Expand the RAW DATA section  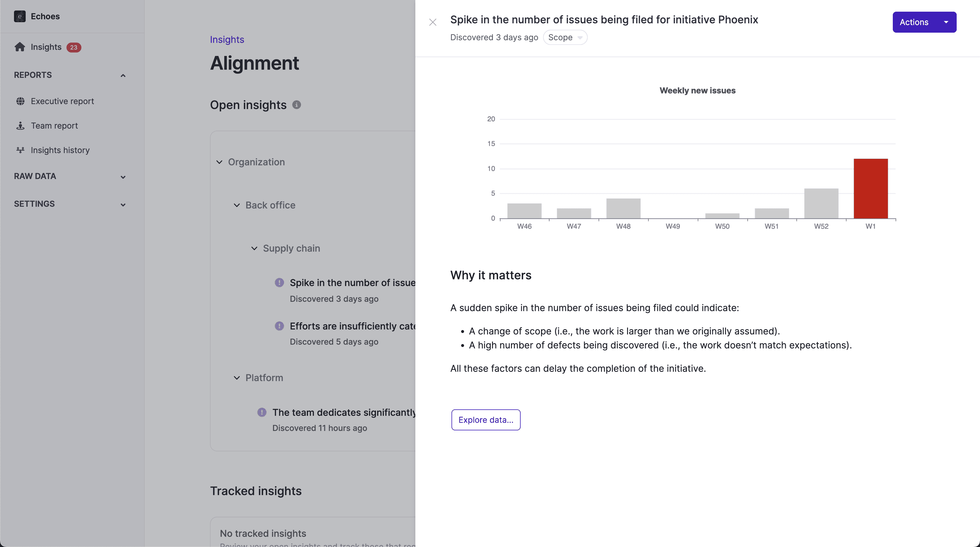[123, 177]
